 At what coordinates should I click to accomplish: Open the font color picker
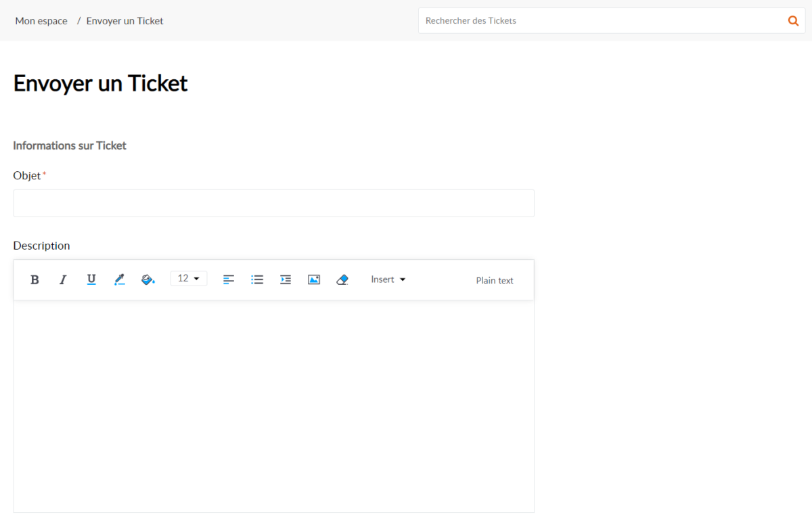[x=120, y=279]
